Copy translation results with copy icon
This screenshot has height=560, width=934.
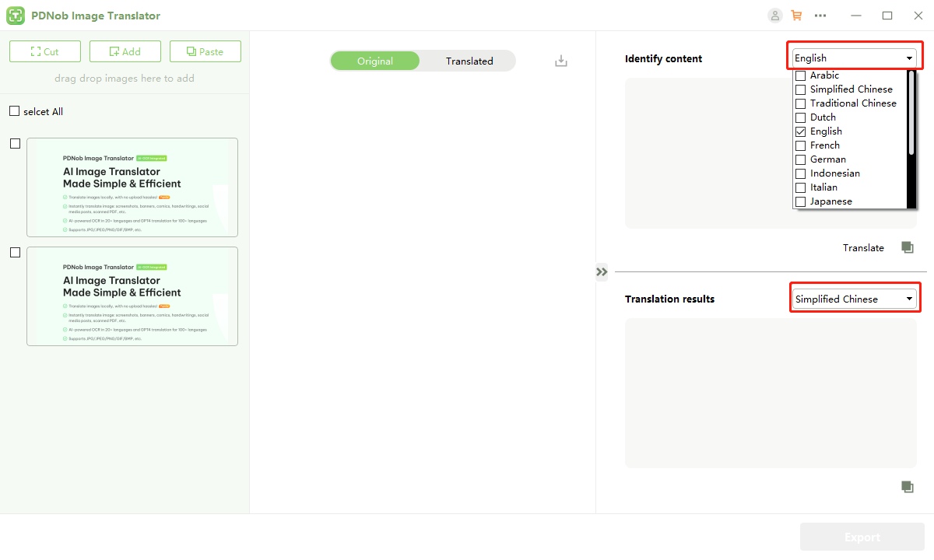(x=907, y=487)
